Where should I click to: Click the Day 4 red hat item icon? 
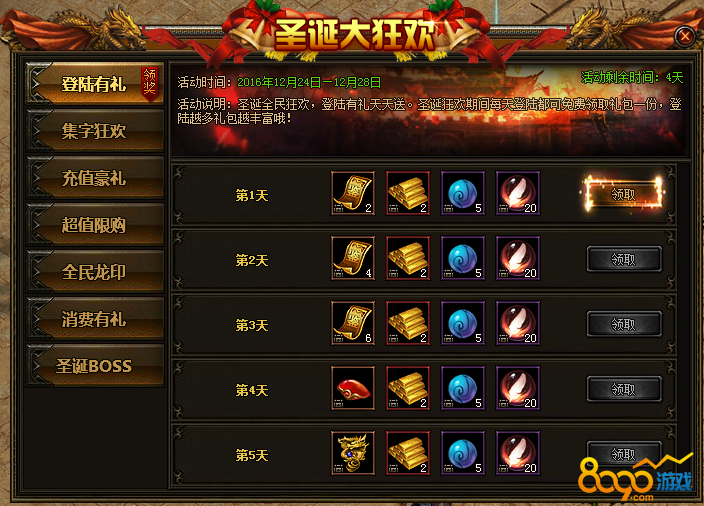353,388
